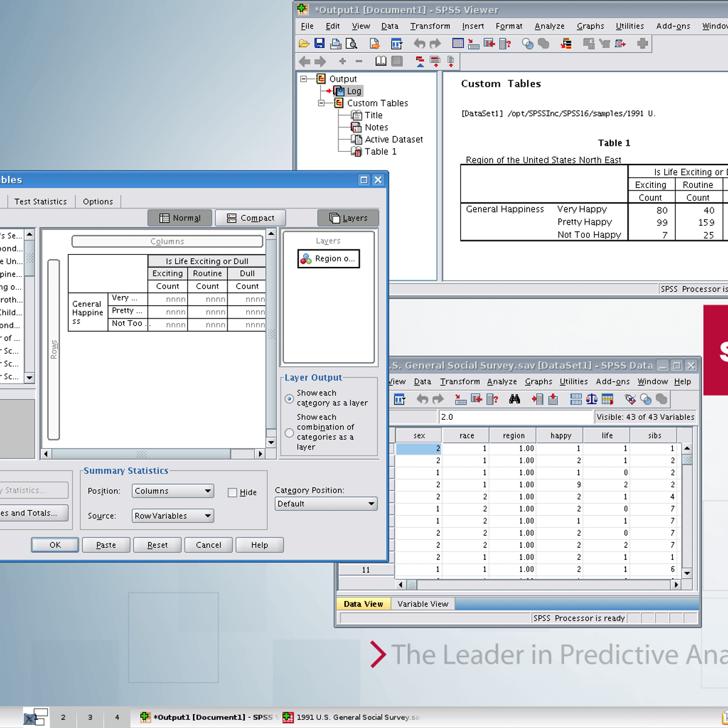Click Insert Text icon in Viewer outline toolbar

pos(451,61)
